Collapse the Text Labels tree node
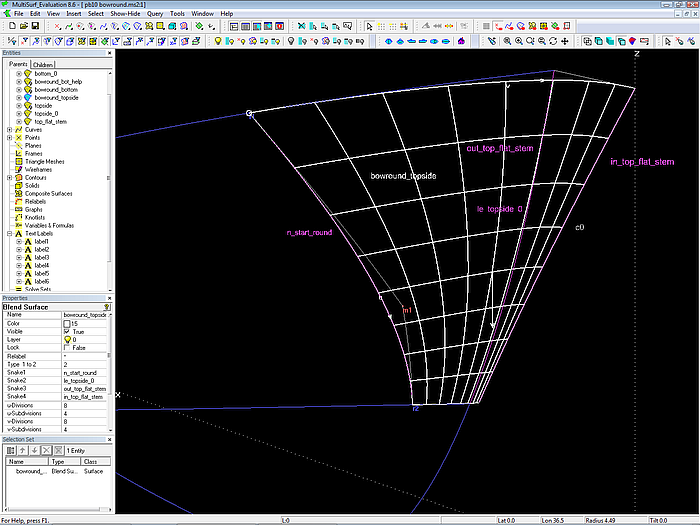The height and width of the screenshot is (525, 700). click(x=9, y=233)
